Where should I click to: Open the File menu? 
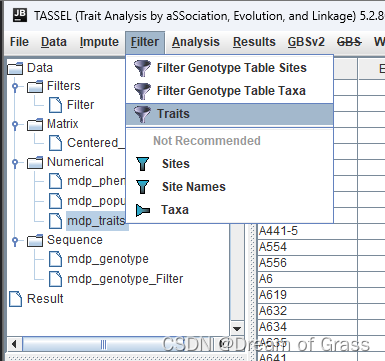pos(19,42)
